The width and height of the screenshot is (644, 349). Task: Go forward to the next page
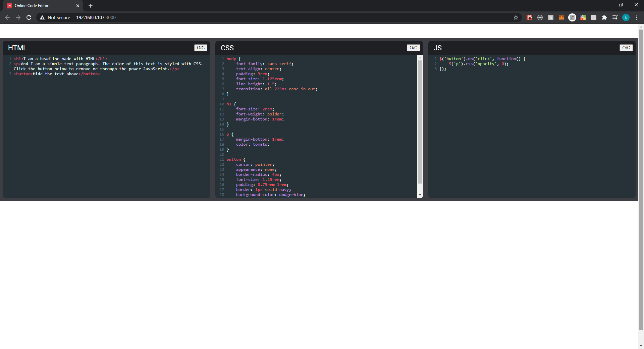[x=18, y=17]
